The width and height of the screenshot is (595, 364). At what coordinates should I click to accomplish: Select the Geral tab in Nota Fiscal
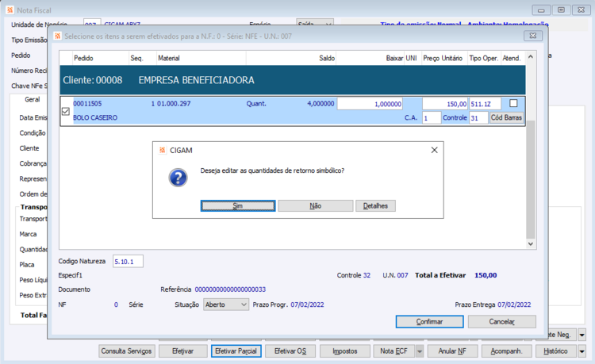pyautogui.click(x=33, y=99)
